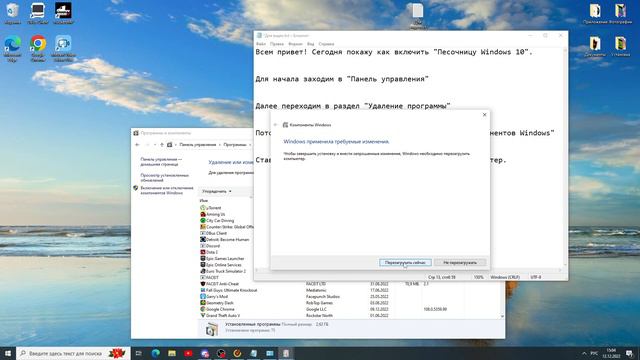The height and width of the screenshot is (360, 640).
Task: Click the FACEIT Anti-Cheat shield icon
Action: tap(203, 284)
